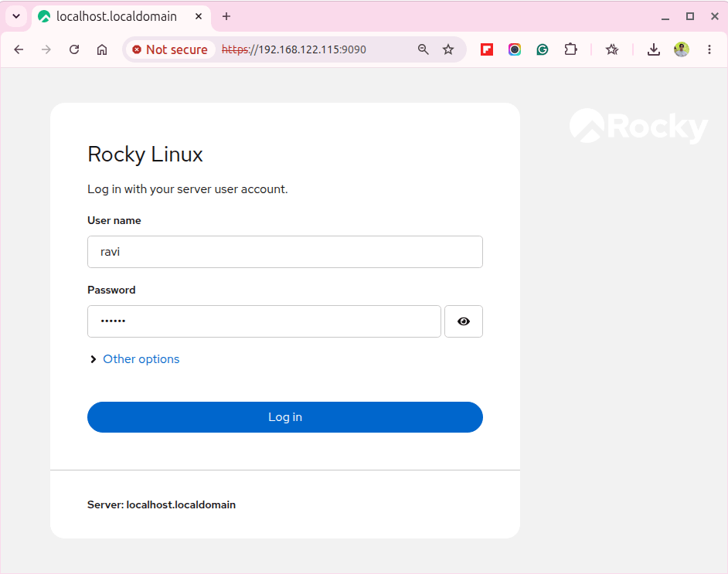This screenshot has width=728, height=574.
Task: Click the address bar URL text
Action: [x=294, y=49]
